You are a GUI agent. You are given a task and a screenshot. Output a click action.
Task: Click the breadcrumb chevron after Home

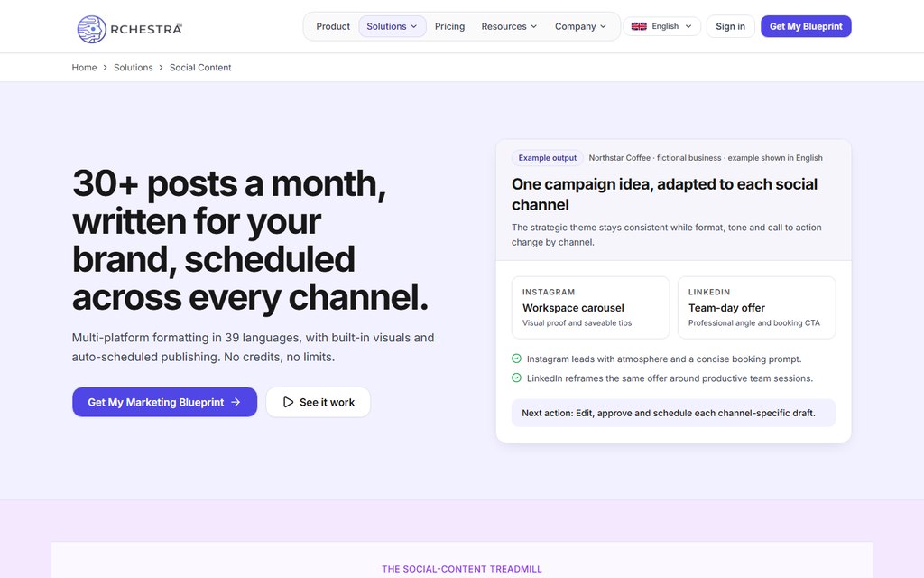(106, 68)
